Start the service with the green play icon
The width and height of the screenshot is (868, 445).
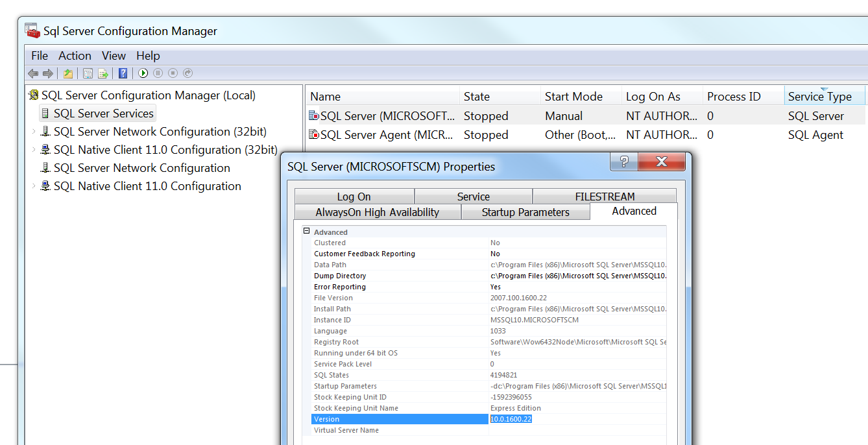click(143, 73)
